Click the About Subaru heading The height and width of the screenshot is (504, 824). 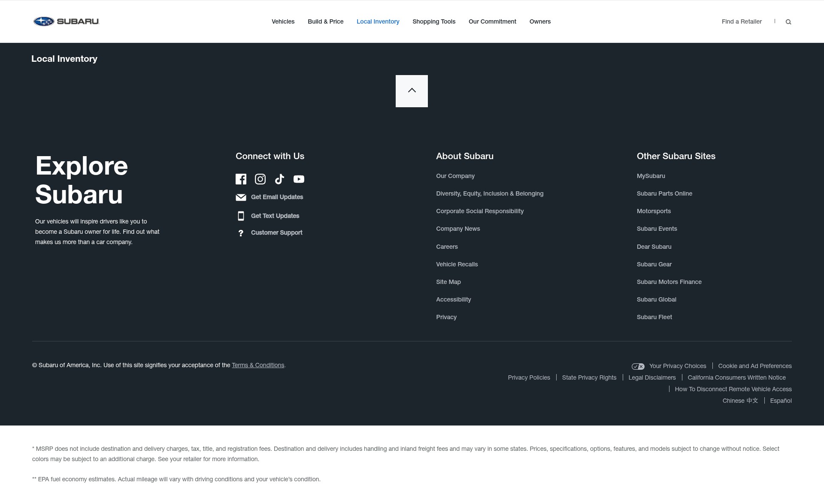click(465, 156)
